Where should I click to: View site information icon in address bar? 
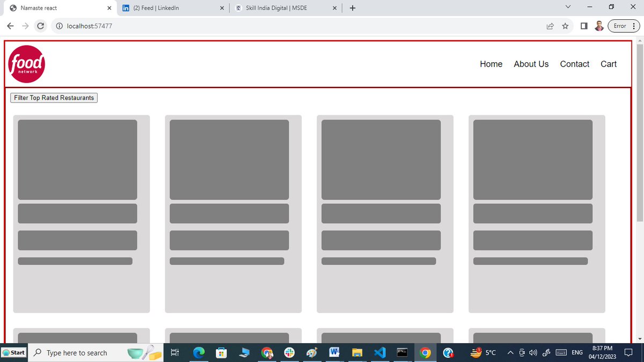60,26
